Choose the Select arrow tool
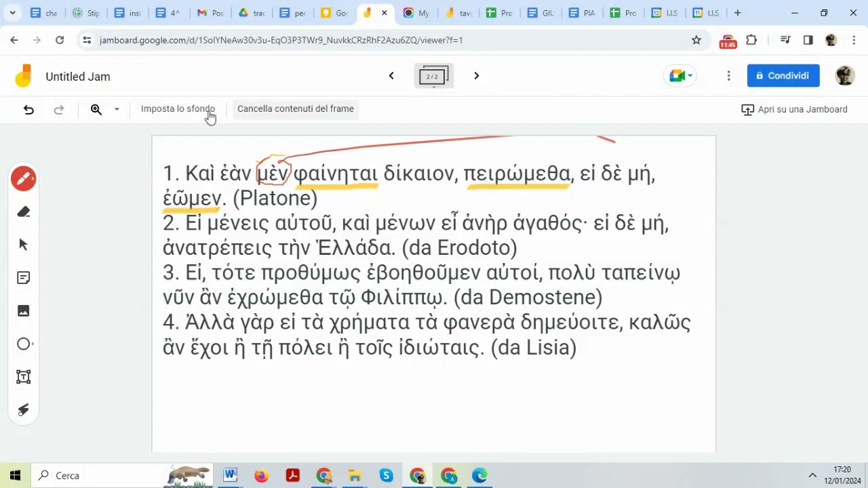 point(24,245)
